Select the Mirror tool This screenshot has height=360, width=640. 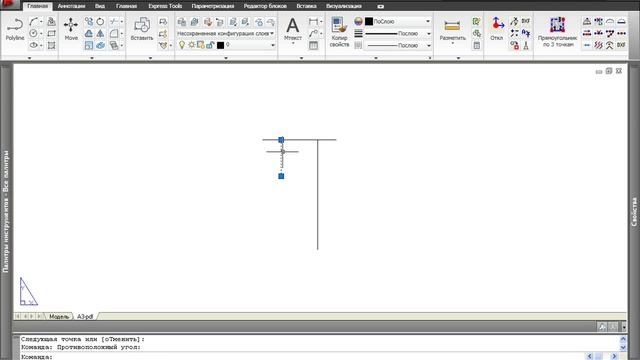[x=100, y=33]
